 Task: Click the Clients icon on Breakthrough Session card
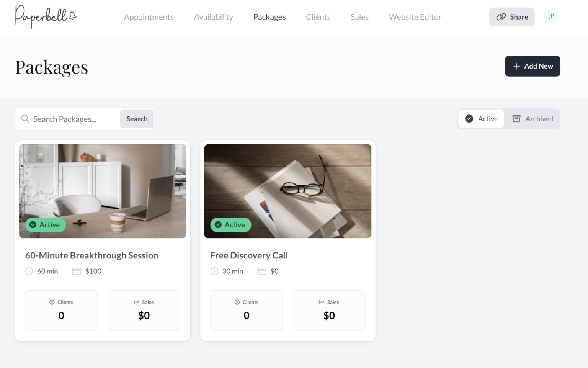[52, 302]
